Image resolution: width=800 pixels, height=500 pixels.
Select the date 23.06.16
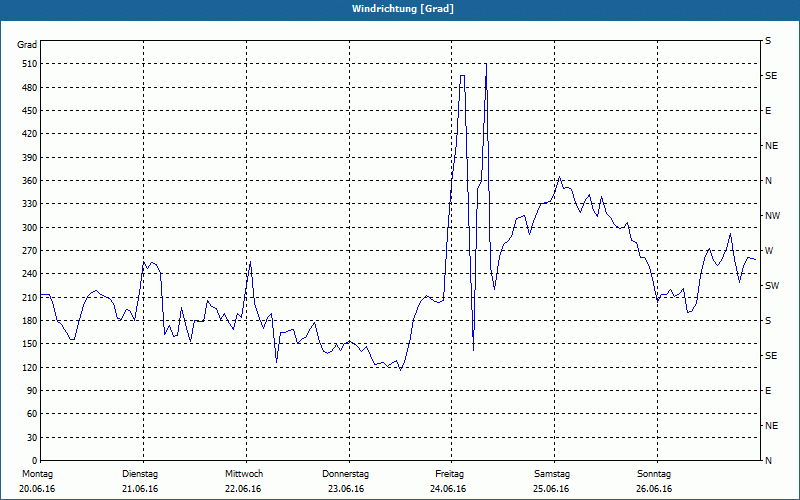click(x=346, y=489)
